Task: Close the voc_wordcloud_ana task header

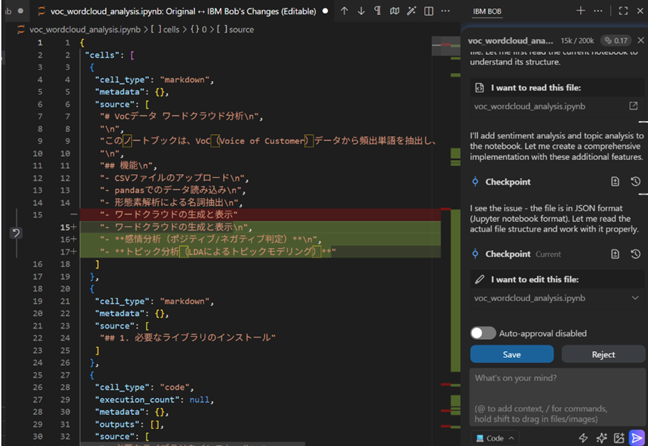Action: click(x=641, y=40)
